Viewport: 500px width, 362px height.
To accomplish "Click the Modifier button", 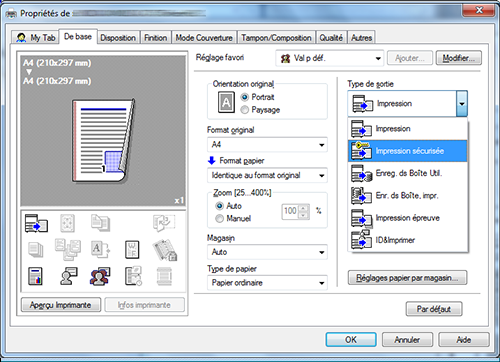I will click(x=458, y=58).
